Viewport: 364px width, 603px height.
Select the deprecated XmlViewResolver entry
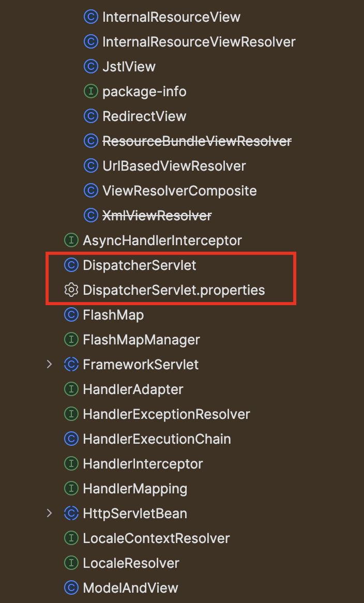click(157, 215)
